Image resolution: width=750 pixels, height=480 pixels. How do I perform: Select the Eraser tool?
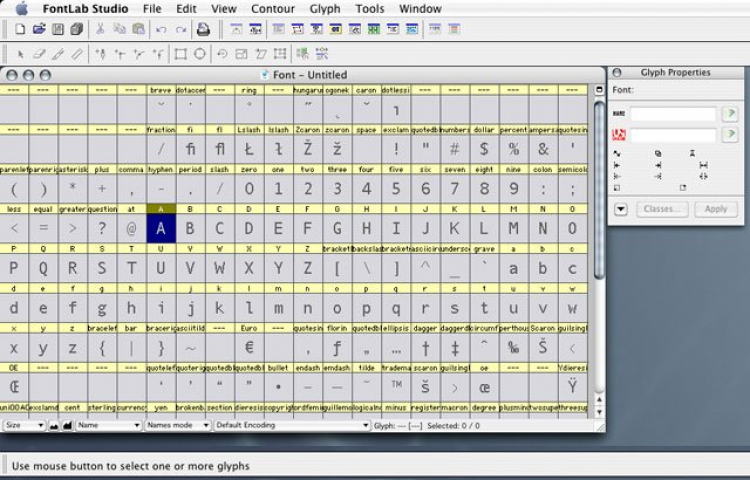point(39,54)
